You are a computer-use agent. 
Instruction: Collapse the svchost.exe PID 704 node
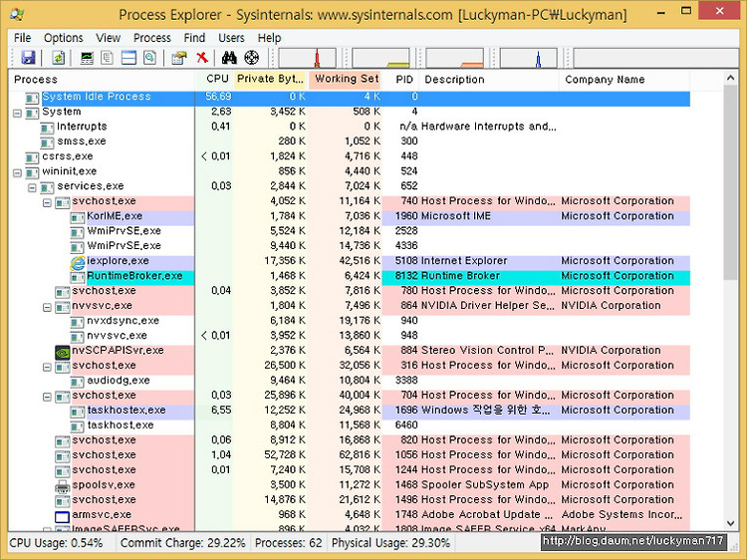[47, 397]
